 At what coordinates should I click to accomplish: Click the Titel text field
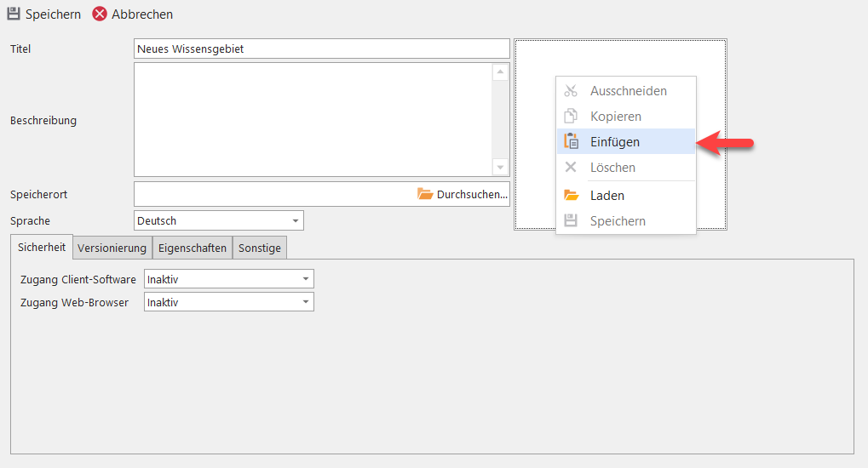[321, 49]
